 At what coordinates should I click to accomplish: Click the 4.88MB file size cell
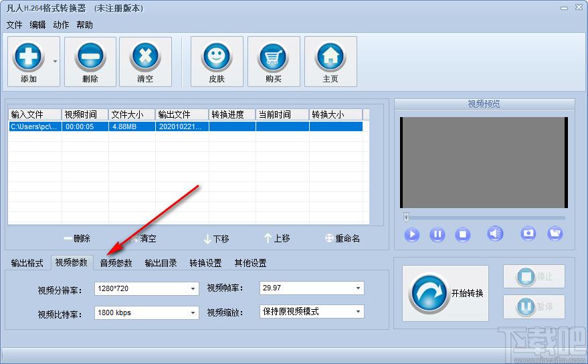tap(132, 126)
